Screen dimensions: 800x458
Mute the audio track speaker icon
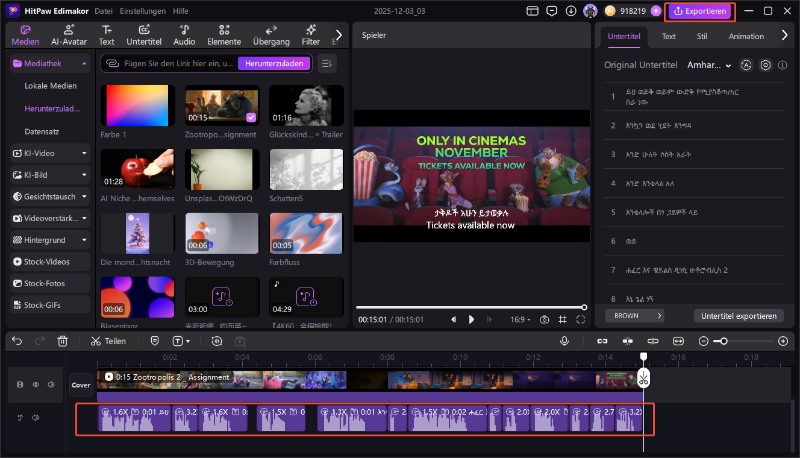(35, 417)
